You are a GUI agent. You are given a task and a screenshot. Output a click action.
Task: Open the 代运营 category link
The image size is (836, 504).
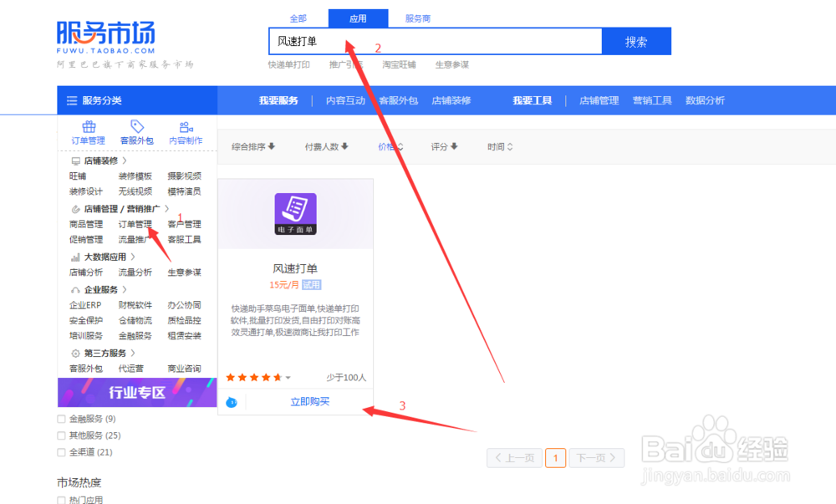point(131,369)
